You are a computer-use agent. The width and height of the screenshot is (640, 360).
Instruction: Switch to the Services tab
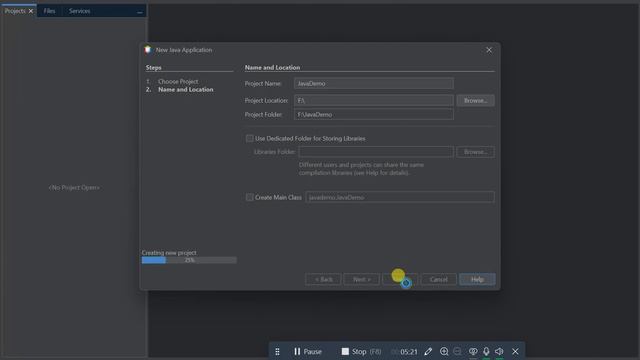pyautogui.click(x=80, y=11)
